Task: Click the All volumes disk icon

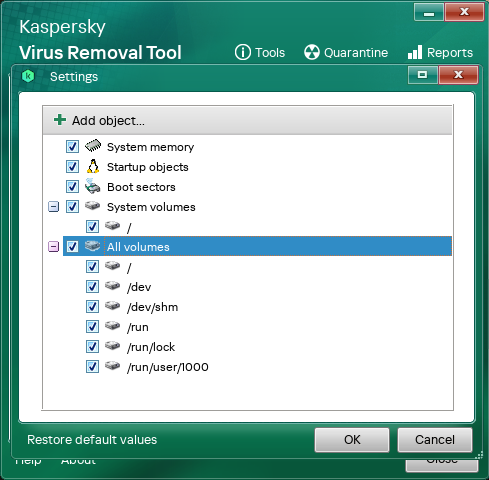Action: point(93,246)
